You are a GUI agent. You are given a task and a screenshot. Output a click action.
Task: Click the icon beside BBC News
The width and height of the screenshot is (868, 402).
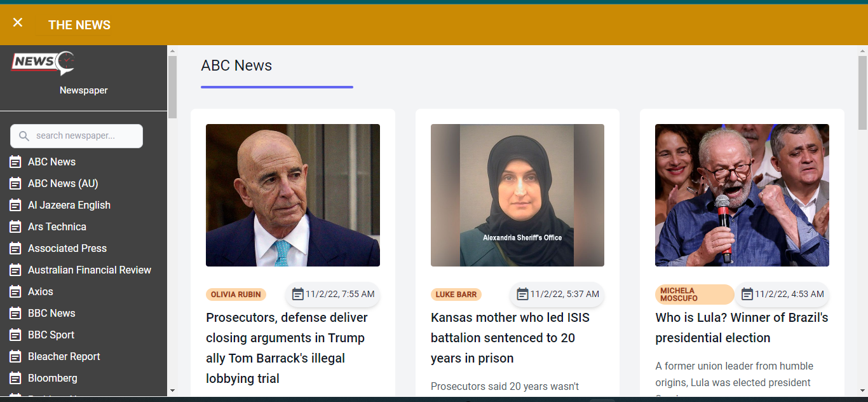pos(15,314)
